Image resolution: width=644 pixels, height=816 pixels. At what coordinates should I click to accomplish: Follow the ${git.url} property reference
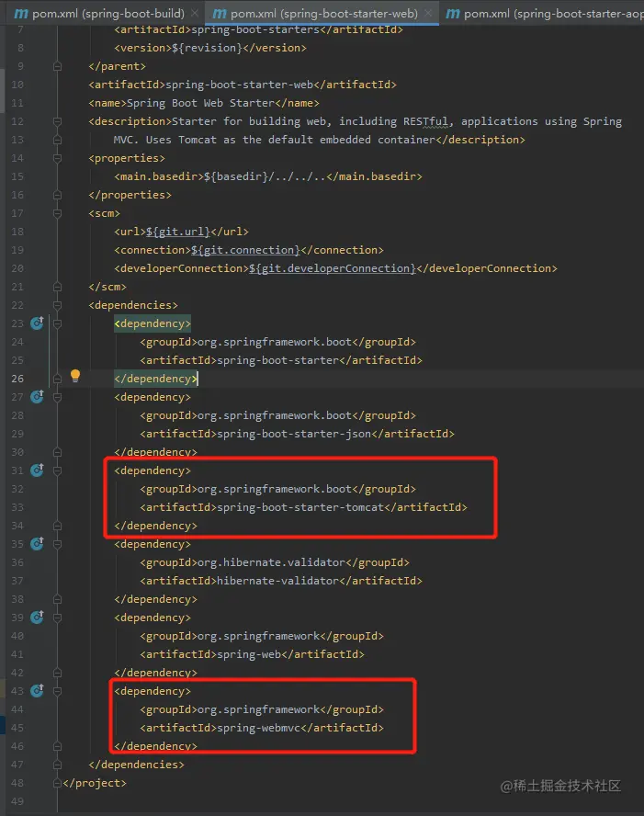coord(178,232)
